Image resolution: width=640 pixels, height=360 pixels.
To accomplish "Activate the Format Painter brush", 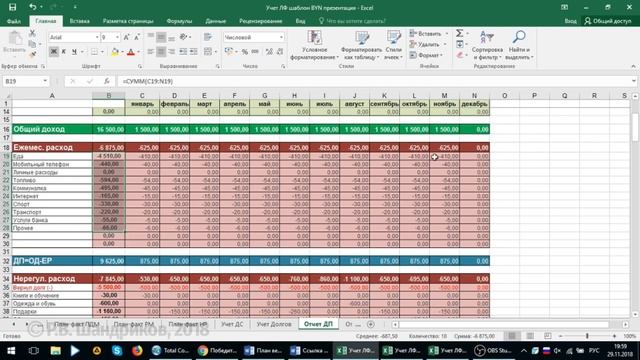I will click(32, 54).
